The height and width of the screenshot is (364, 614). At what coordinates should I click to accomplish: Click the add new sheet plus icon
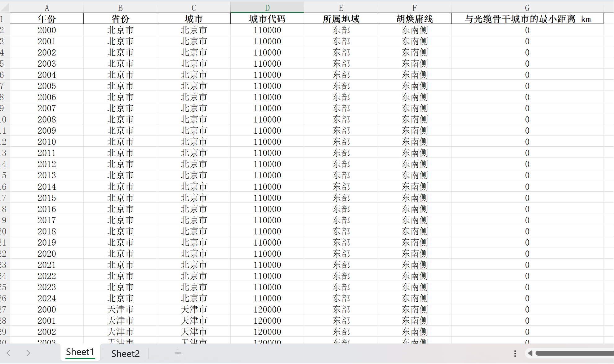pos(178,353)
